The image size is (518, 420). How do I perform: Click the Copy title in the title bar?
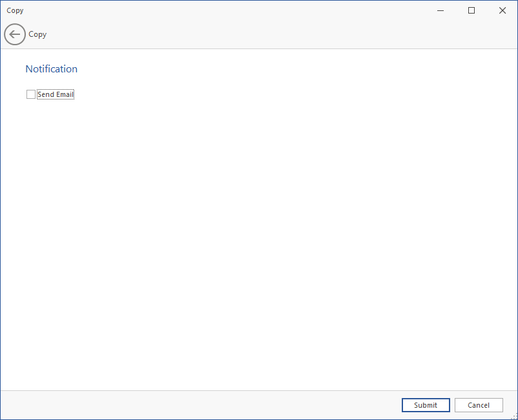(15, 10)
